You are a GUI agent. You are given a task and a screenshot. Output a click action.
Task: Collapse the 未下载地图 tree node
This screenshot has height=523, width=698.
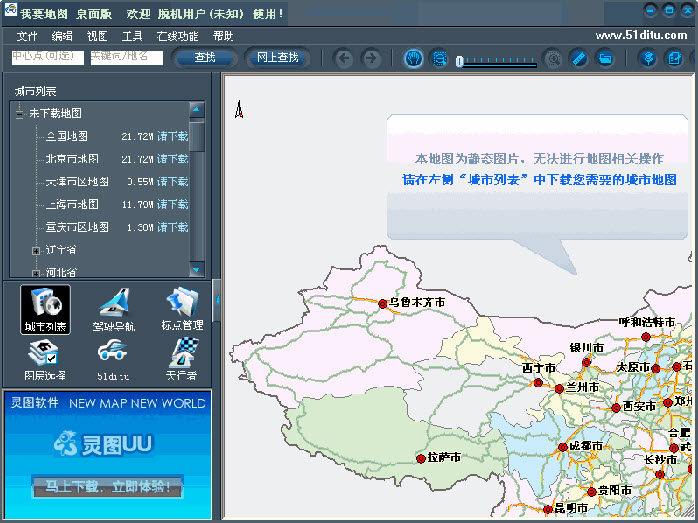pyautogui.click(x=19, y=114)
